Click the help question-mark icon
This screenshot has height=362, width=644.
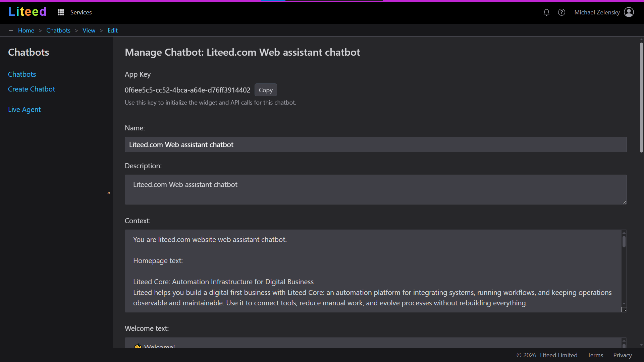click(x=562, y=12)
